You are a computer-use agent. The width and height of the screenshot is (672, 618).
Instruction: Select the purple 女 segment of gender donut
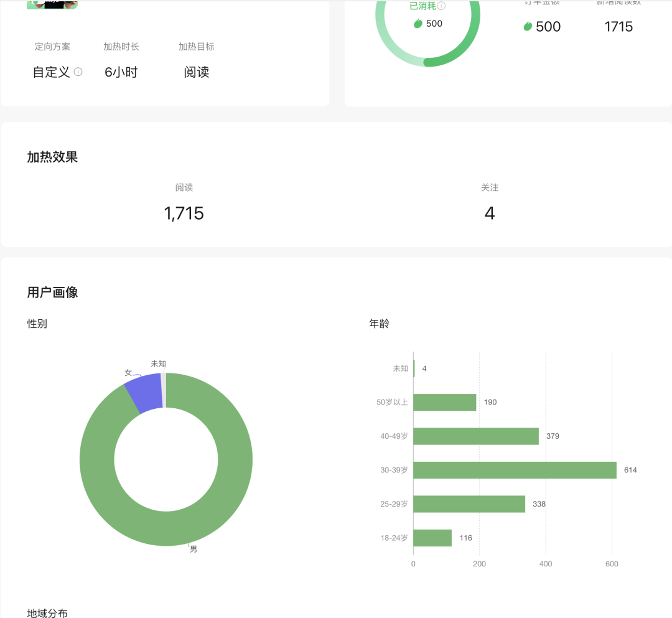(145, 391)
